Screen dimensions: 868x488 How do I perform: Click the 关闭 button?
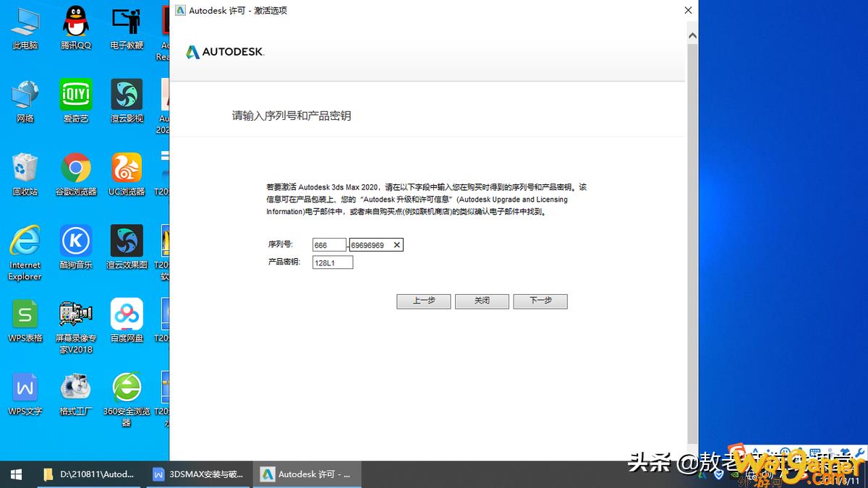tap(482, 301)
